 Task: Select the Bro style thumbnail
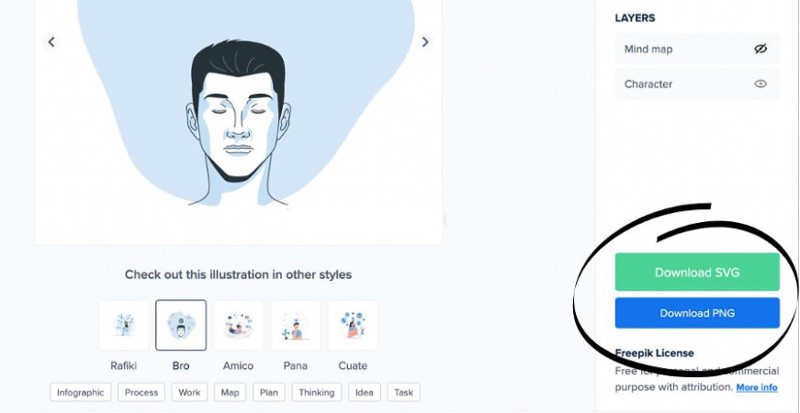point(181,325)
